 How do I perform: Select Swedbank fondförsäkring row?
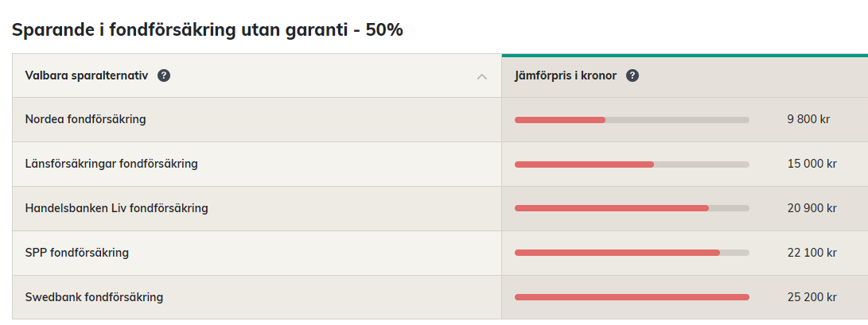pyautogui.click(x=94, y=298)
